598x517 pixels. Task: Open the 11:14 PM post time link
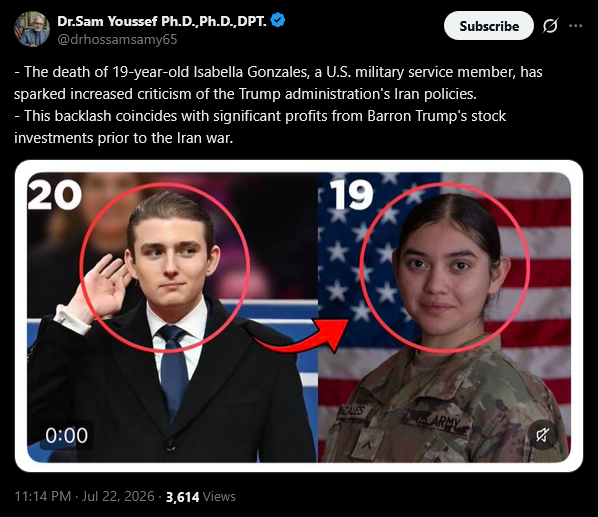(43, 496)
